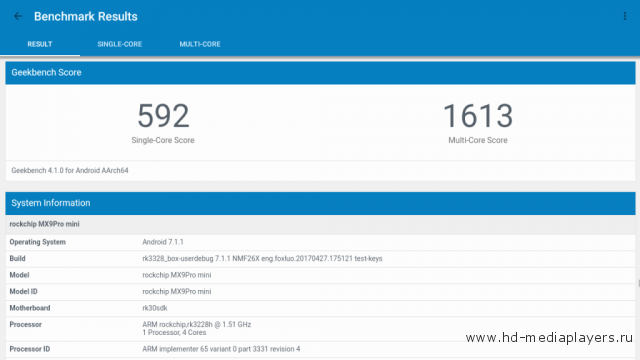Click the Motherboard rk30sdk row

(x=320, y=308)
